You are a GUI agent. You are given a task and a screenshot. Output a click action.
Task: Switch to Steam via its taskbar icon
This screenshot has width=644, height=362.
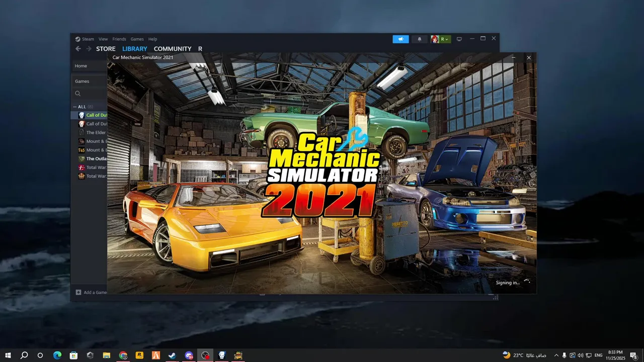pyautogui.click(x=172, y=355)
